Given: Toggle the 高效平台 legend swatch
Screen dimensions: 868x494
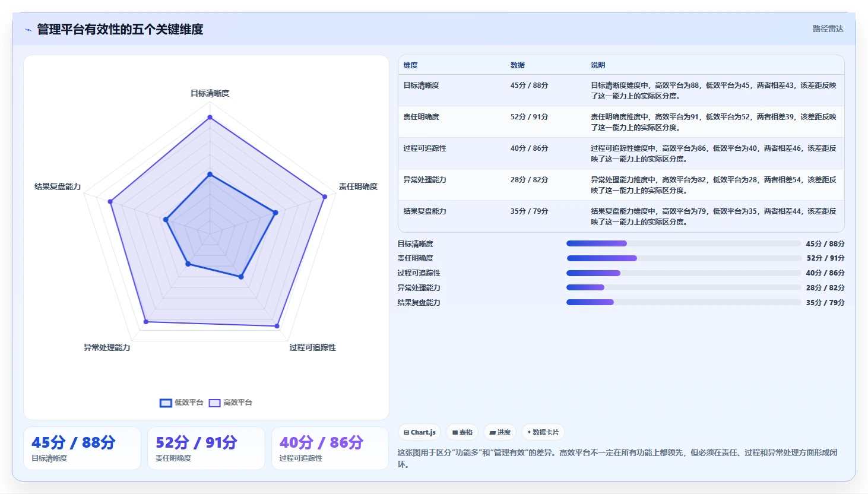Looking at the screenshot, I should pos(214,403).
